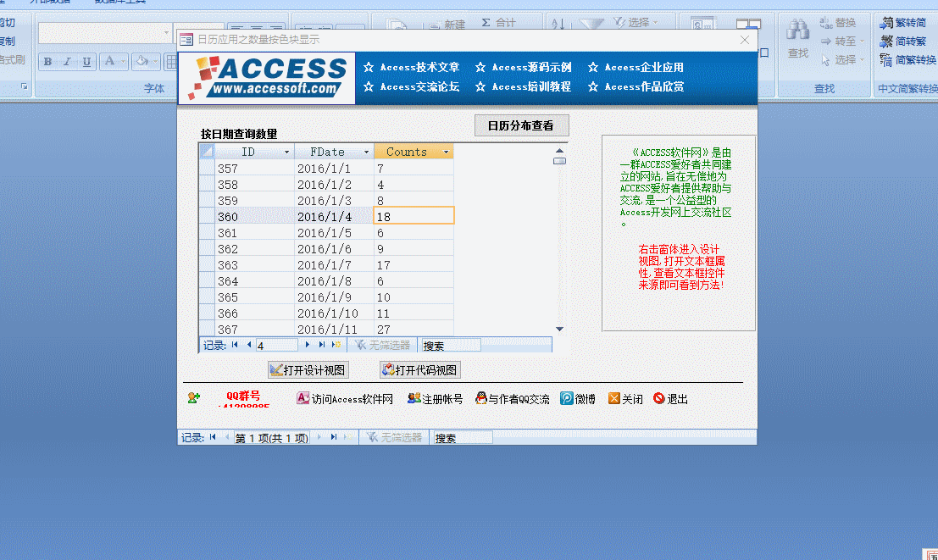This screenshot has height=560, width=938.
Task: Click the 繁转简 conversion button
Action: coord(902,23)
